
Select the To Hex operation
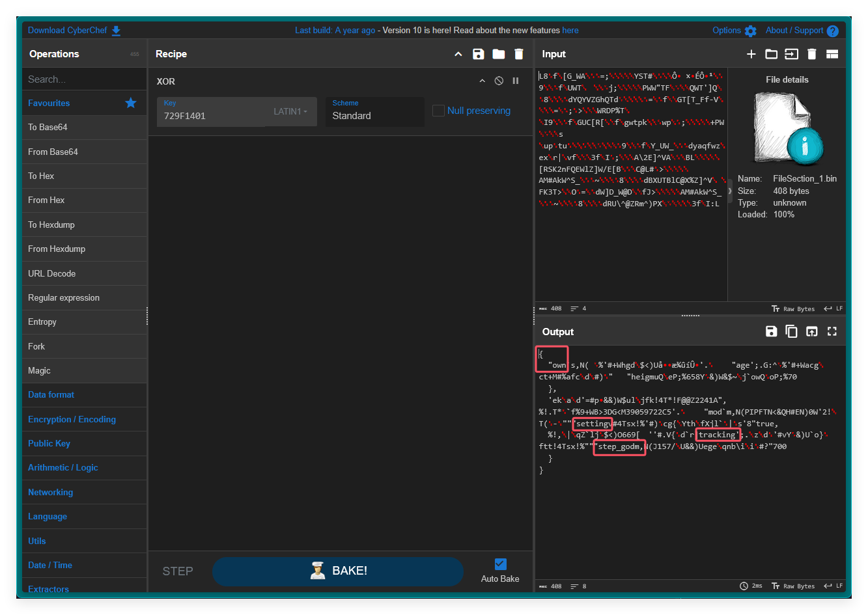[84, 176]
